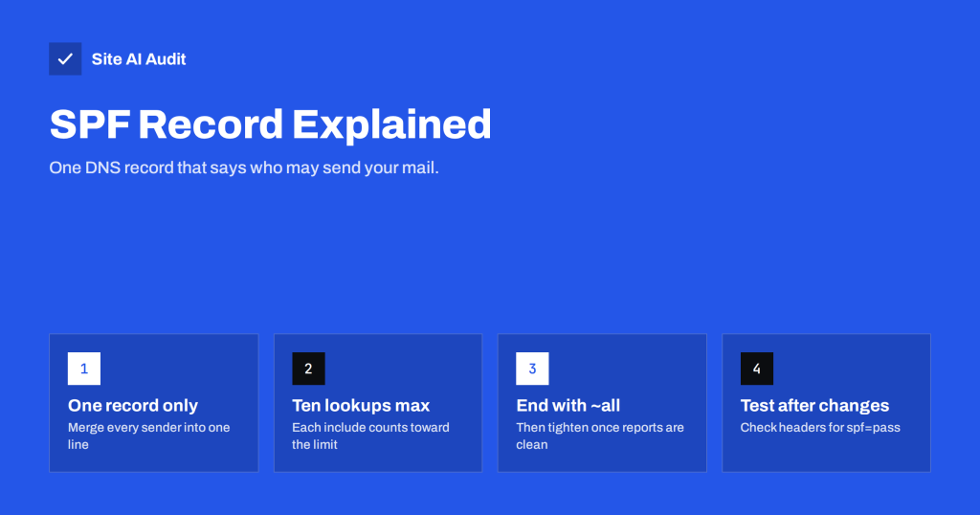Click Then tighten once reports are clean text
The width and height of the screenshot is (980, 515).
(600, 437)
